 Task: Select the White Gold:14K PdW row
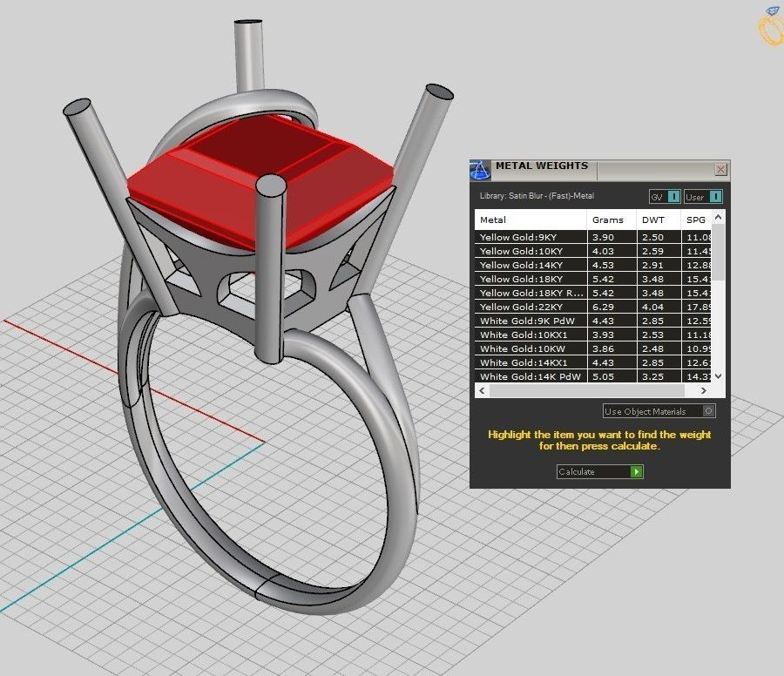point(592,376)
